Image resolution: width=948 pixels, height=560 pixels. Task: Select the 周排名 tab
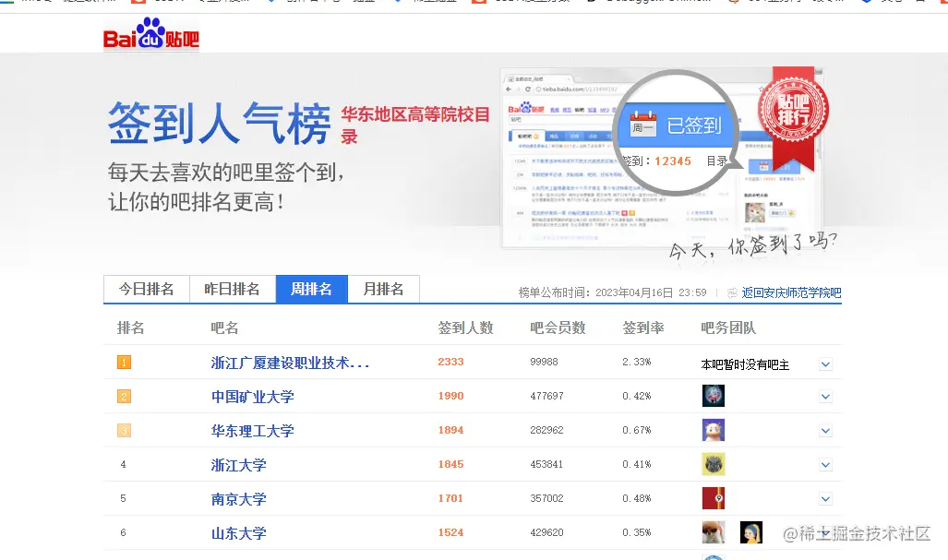pyautogui.click(x=311, y=289)
